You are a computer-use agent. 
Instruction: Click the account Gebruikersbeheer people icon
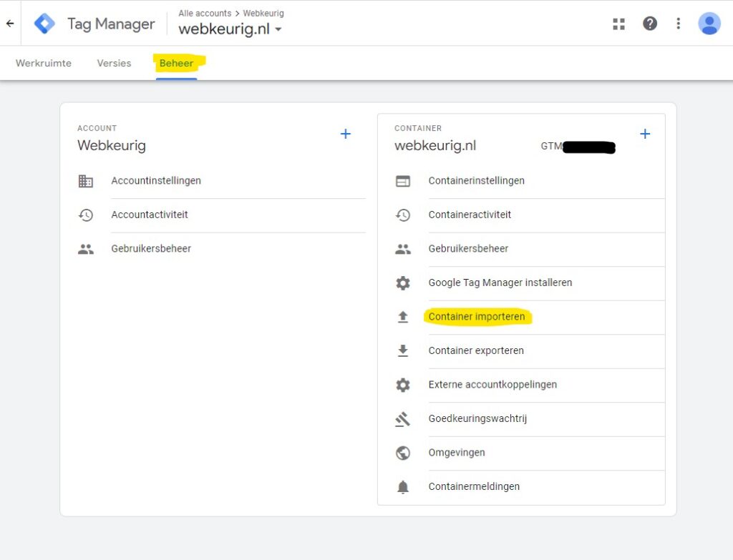(86, 249)
